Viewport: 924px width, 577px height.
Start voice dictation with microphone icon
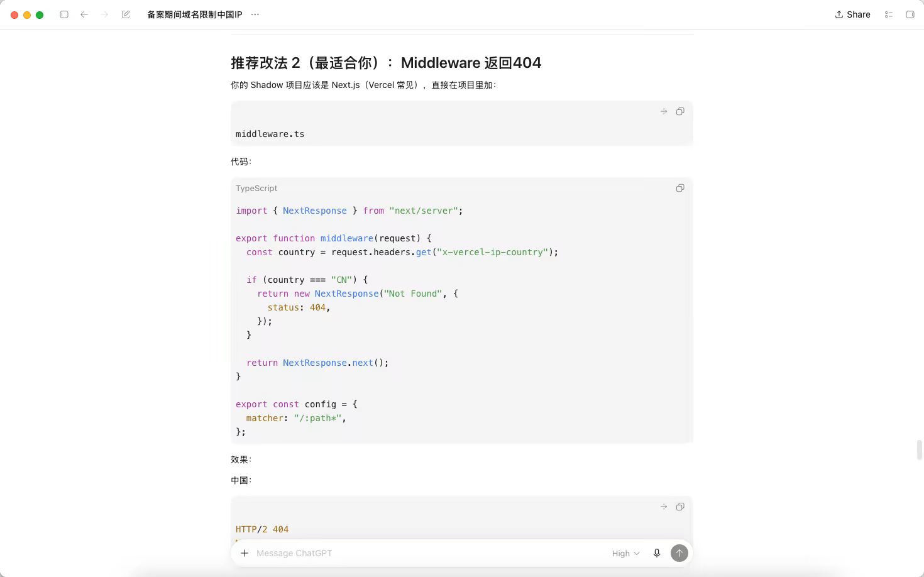(657, 553)
